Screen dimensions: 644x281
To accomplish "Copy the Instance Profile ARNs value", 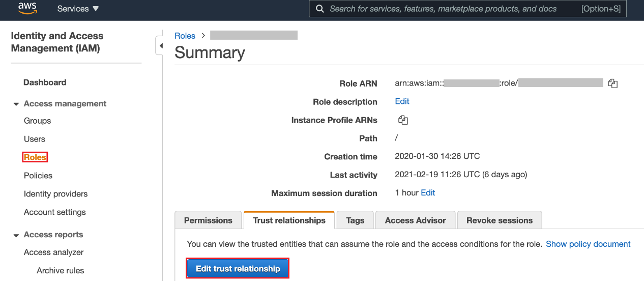I will click(x=403, y=120).
